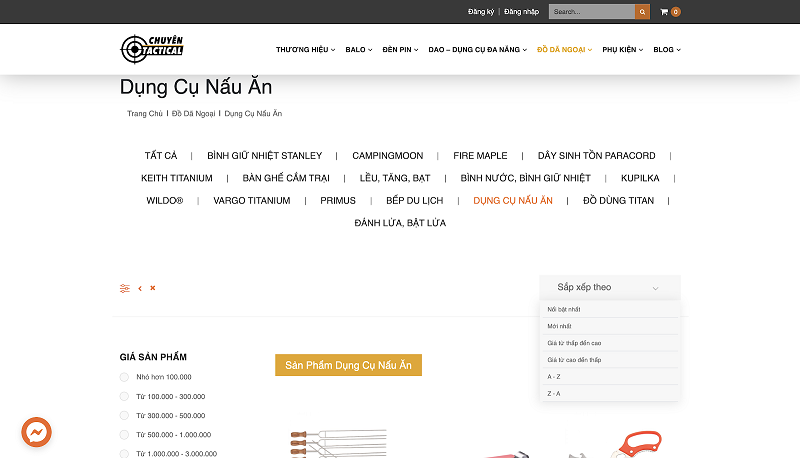Select the highlighted Dụng Cụ Nấu Ăn tab
The height and width of the screenshot is (458, 800).
pyautogui.click(x=513, y=200)
